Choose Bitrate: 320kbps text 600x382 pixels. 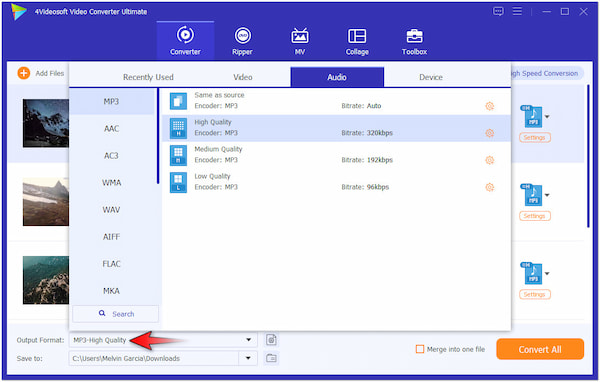[367, 133]
